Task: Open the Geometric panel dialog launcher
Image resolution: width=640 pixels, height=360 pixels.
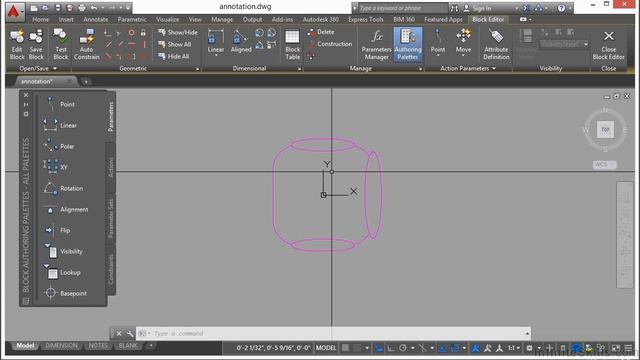Action: point(198,69)
